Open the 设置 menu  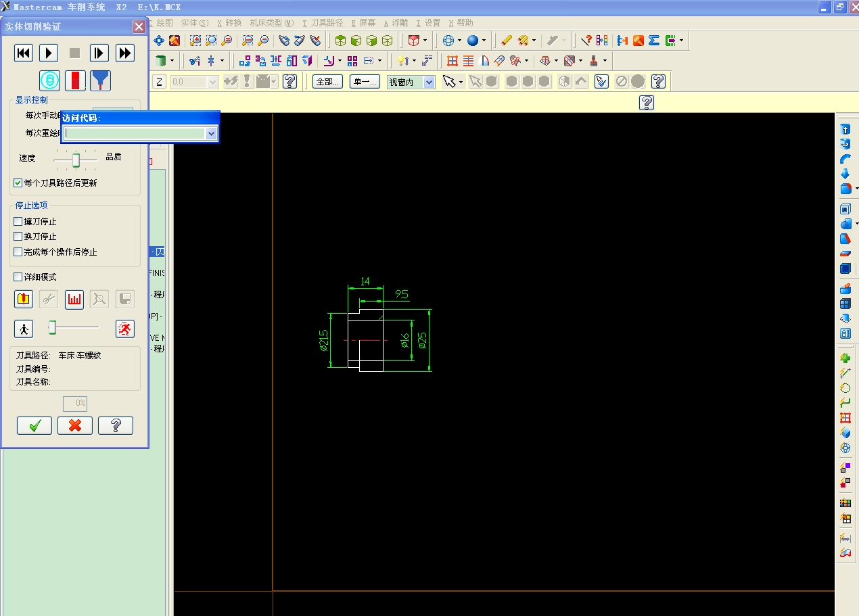(428, 23)
